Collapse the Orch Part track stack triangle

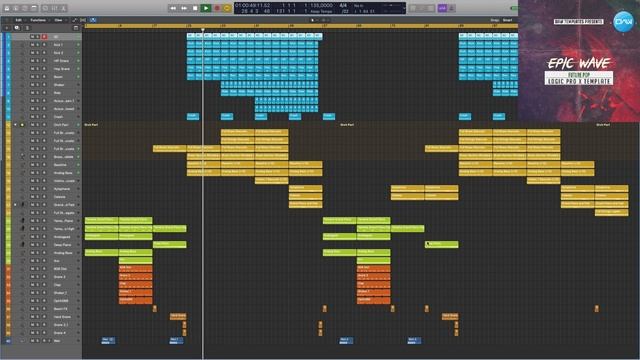click(x=16, y=125)
